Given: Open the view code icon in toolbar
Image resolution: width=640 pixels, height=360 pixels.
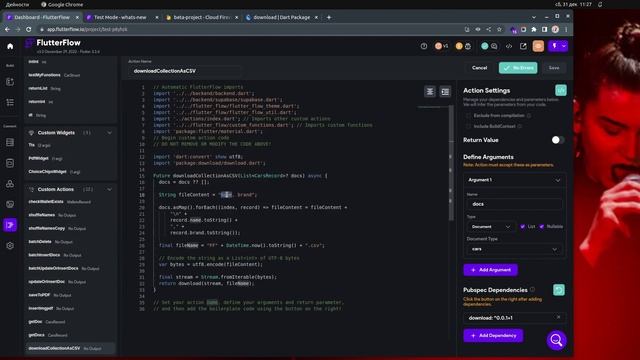Looking at the screenshot, I should (x=509, y=46).
